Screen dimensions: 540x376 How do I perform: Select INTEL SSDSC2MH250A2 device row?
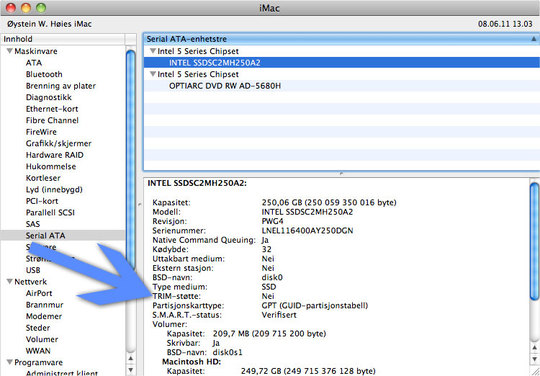point(341,63)
